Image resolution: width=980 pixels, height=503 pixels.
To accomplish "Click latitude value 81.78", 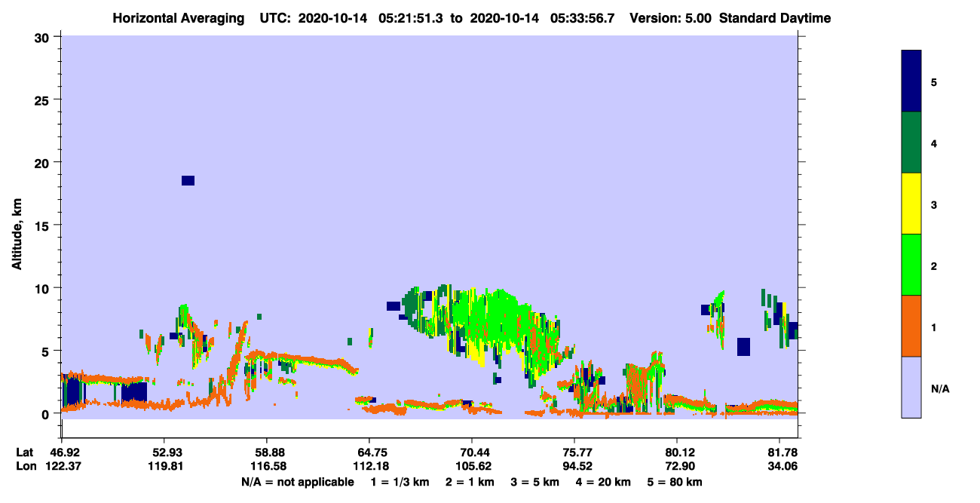I will pos(782,452).
